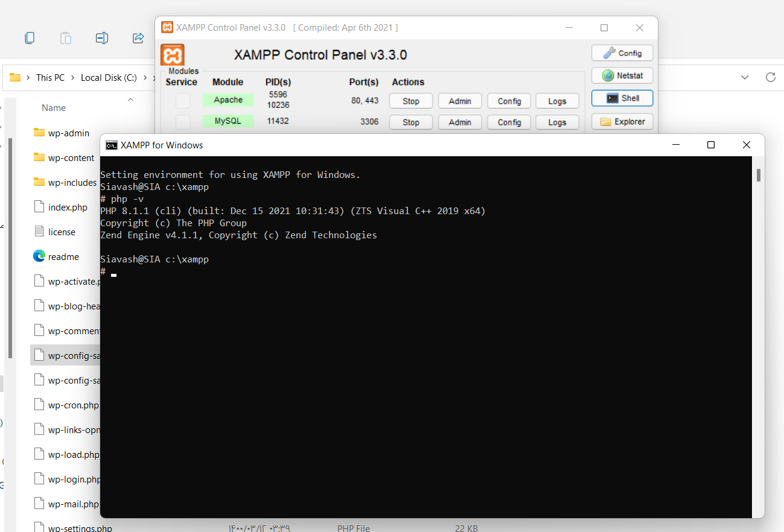784x532 pixels.
Task: Click the 22 KB size of wp-settings.php
Action: [x=467, y=528]
